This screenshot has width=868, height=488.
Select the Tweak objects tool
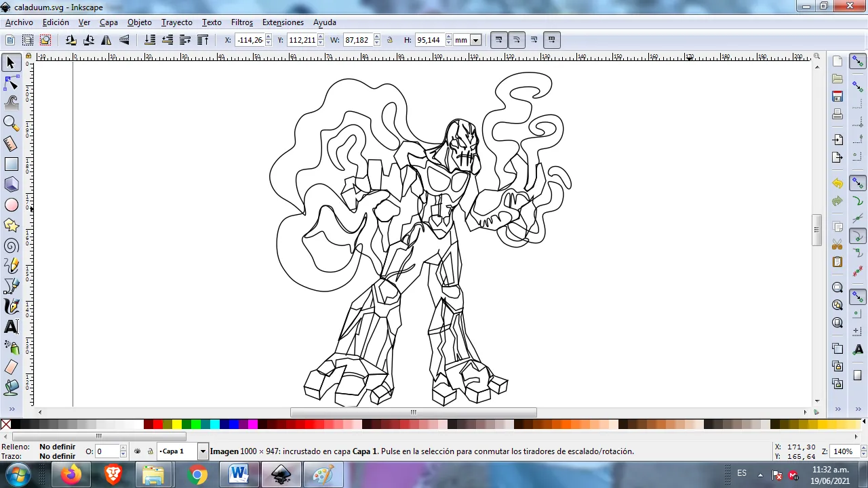click(x=11, y=103)
